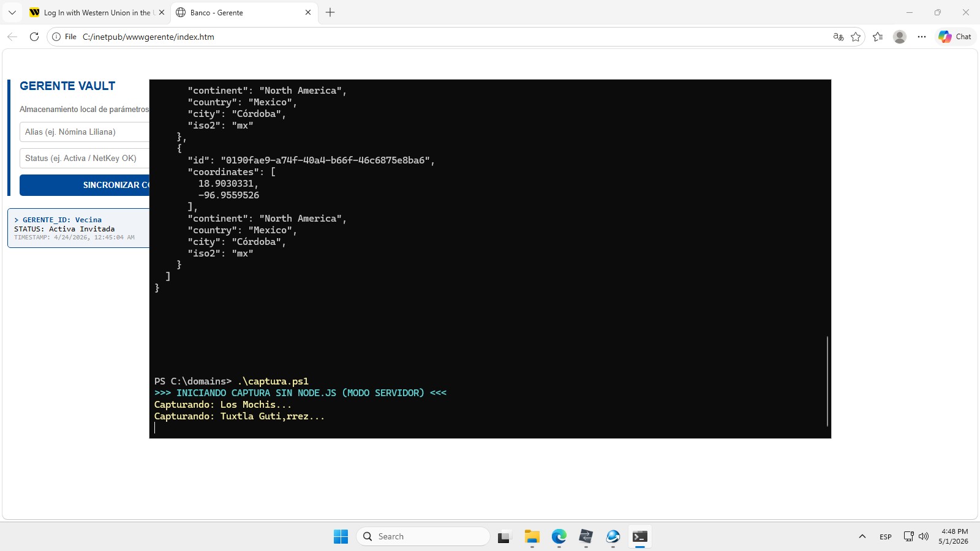Image resolution: width=980 pixels, height=551 pixels.
Task: Open the volume tray icon
Action: 924,537
